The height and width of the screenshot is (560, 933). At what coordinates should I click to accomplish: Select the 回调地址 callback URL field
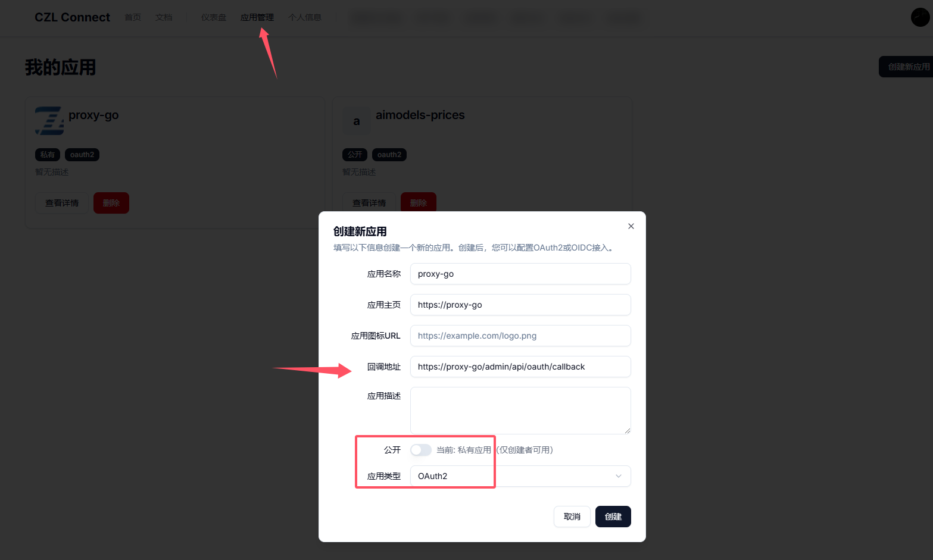[520, 367]
